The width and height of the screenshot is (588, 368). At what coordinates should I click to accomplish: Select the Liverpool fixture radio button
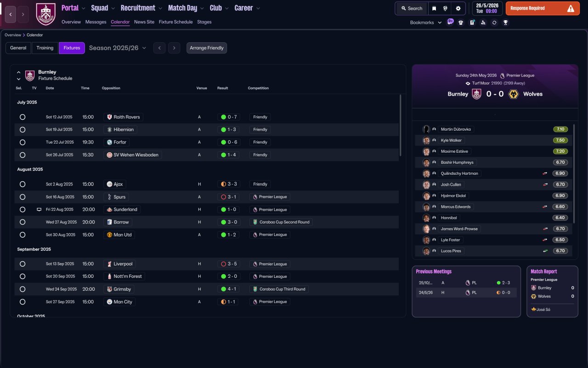point(23,264)
